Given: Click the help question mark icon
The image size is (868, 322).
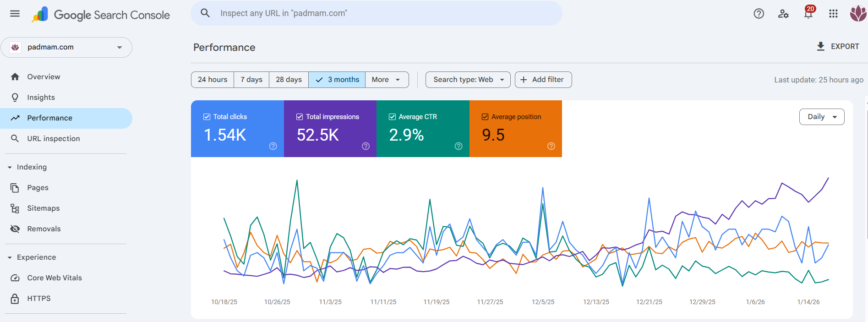Looking at the screenshot, I should 759,14.
